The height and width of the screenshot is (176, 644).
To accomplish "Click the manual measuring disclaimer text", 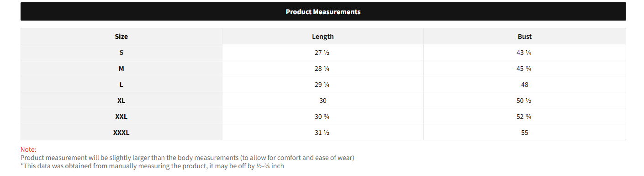I will (152, 166).
